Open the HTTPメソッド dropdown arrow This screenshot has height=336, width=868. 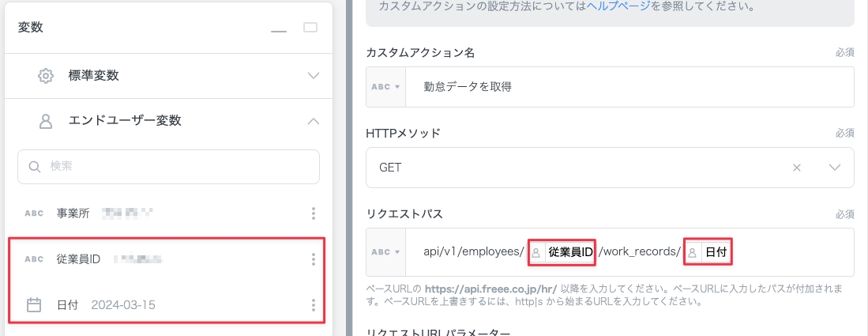tap(835, 168)
